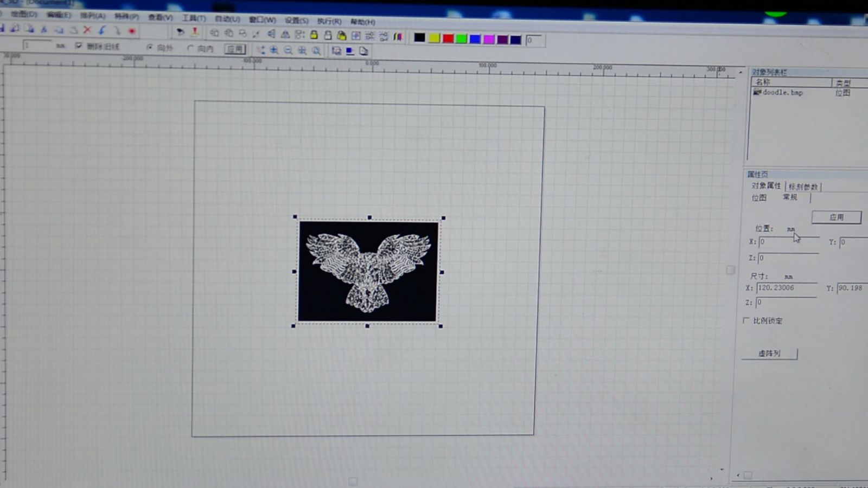Screen dimensions: 868x488
Task: Select the 常规 sub-tab
Action: (x=790, y=197)
